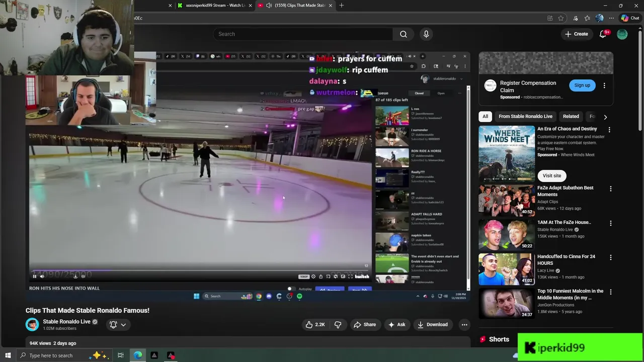This screenshot has height=362, width=644.
Task: Focus the YouTube search field
Action: [x=303, y=34]
